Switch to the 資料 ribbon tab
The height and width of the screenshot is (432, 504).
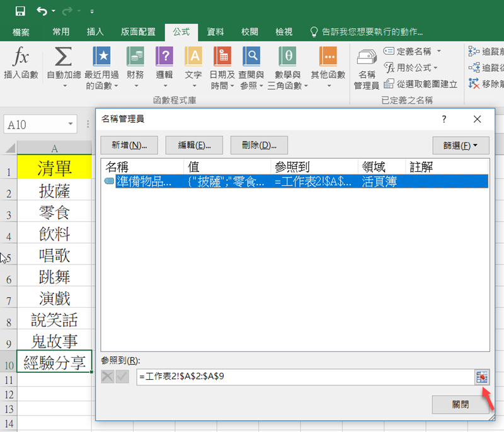point(215,31)
